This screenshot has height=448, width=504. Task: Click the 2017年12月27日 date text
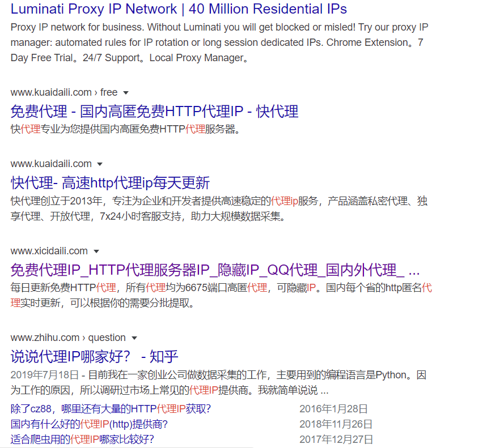pyautogui.click(x=336, y=440)
